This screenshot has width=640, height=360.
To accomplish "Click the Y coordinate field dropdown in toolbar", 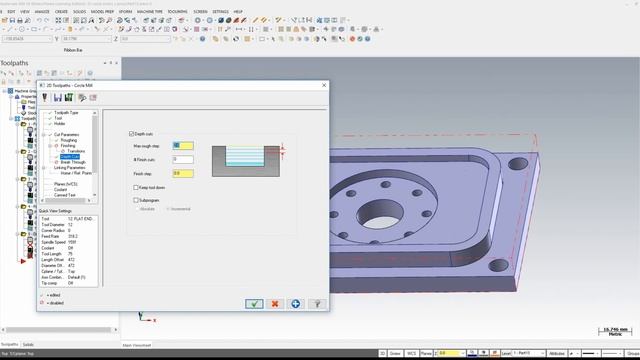I will click(109, 39).
